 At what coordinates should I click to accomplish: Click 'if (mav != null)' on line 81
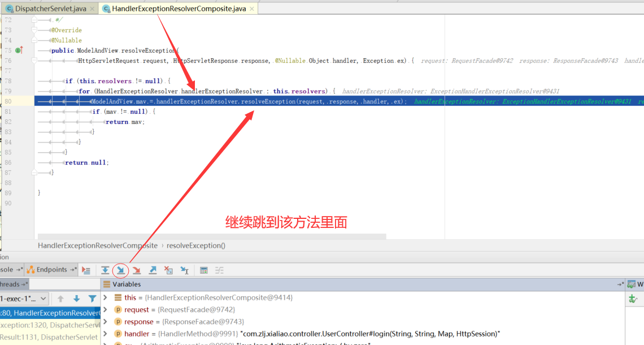[x=121, y=111]
